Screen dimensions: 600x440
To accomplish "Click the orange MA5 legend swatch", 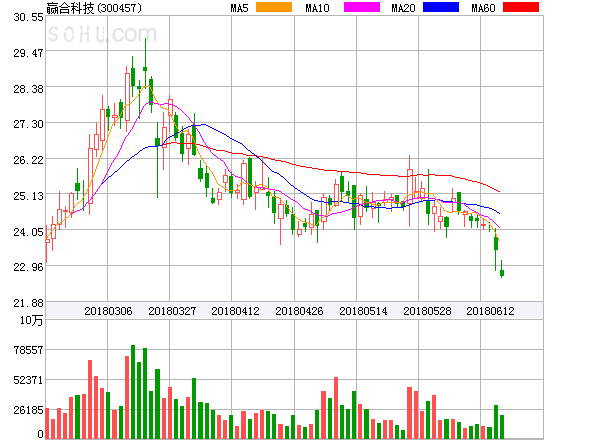I will 274,7.
